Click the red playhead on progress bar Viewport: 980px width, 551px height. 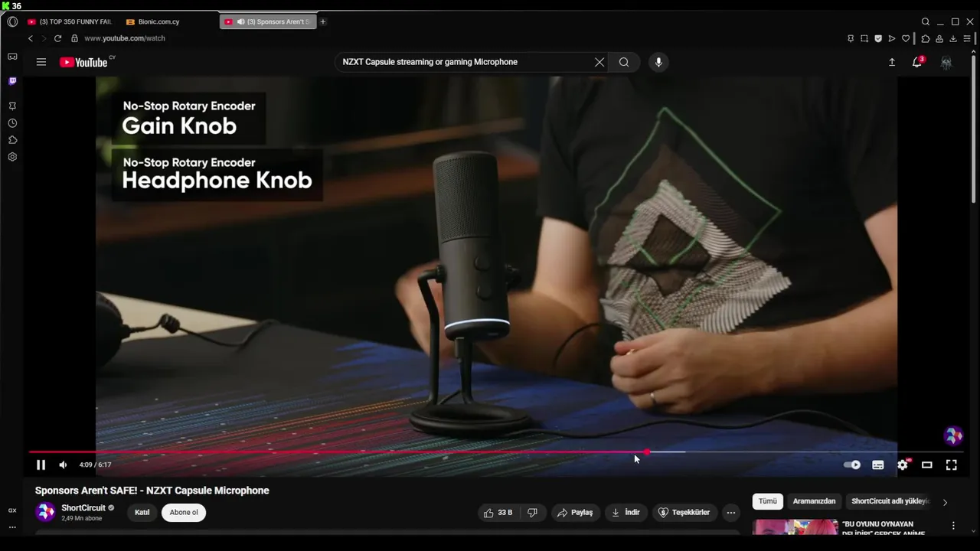click(647, 452)
